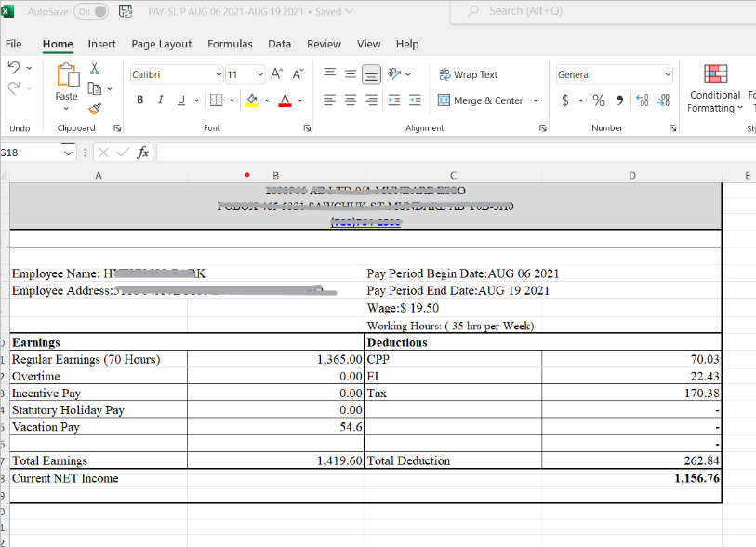The height and width of the screenshot is (547, 756).
Task: Click Decrease Decimal icon
Action: pos(663,100)
